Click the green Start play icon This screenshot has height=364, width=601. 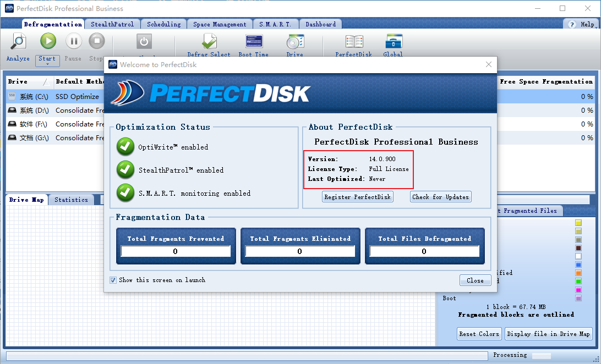pyautogui.click(x=48, y=41)
